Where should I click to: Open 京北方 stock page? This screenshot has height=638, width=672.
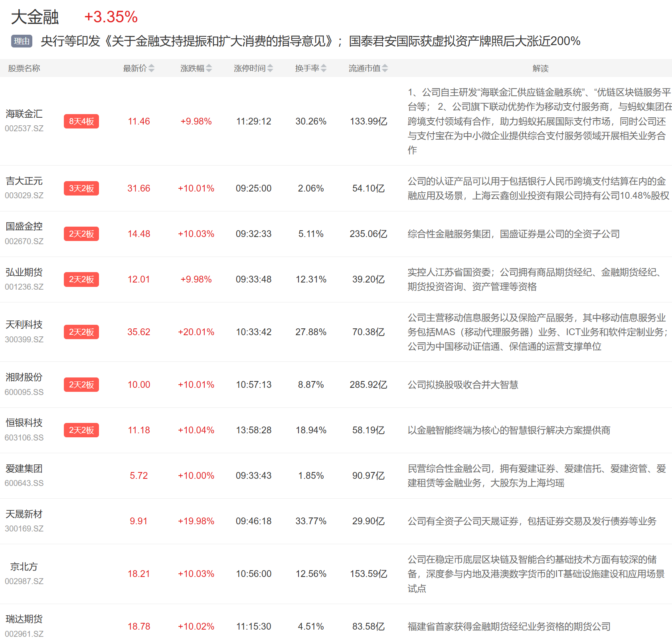click(x=24, y=567)
